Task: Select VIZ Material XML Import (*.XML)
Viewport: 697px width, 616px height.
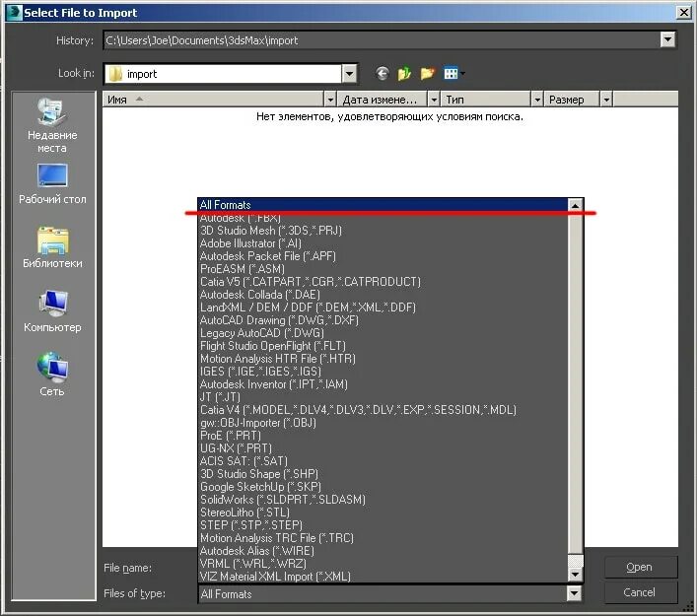Action: point(383,577)
